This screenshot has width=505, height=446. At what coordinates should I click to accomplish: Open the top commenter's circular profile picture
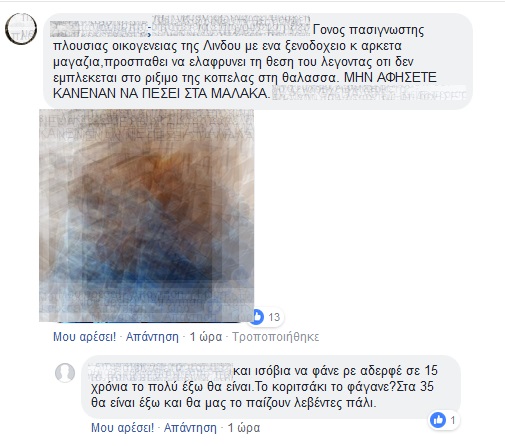pos(21,29)
